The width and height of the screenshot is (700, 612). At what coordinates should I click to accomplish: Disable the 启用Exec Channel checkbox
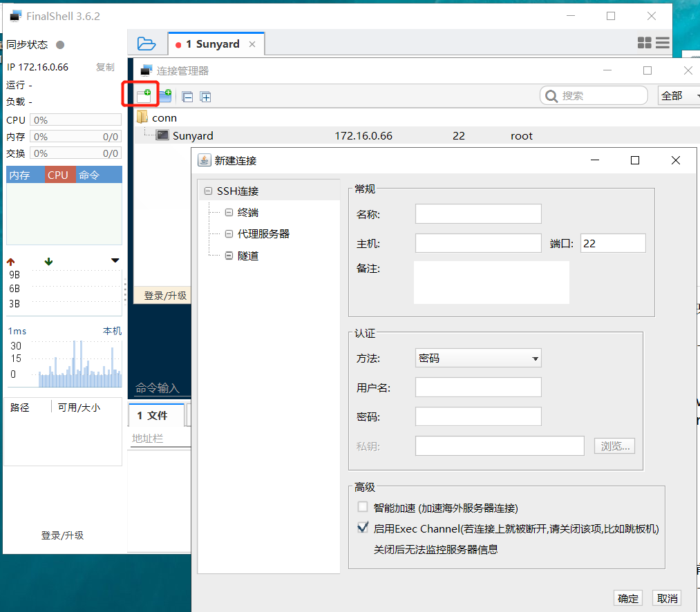coord(362,528)
